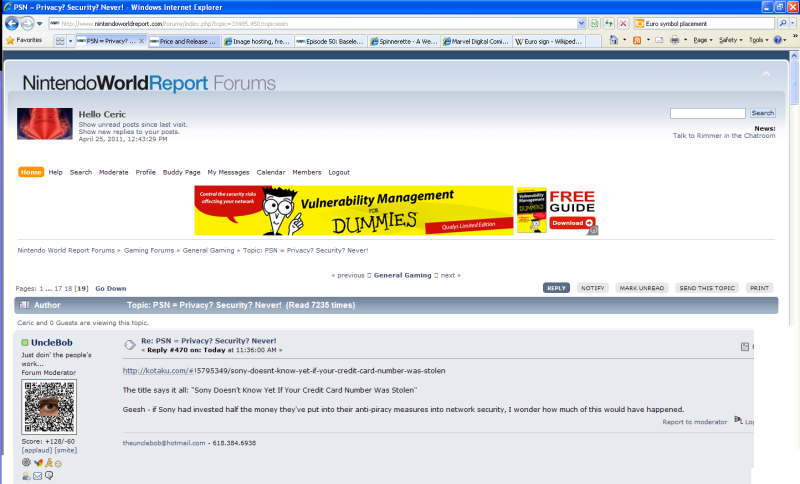The height and width of the screenshot is (484, 800).
Task: Switch to Image hosting tab
Action: click(x=258, y=41)
